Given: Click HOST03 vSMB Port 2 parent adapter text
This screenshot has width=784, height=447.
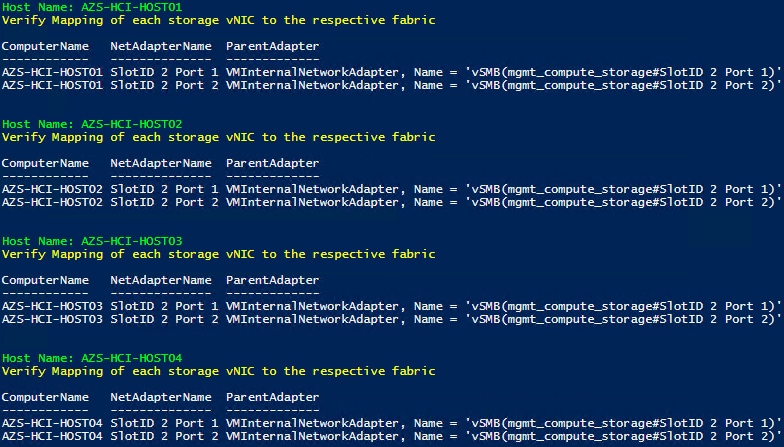Looking at the screenshot, I should 504,320.
